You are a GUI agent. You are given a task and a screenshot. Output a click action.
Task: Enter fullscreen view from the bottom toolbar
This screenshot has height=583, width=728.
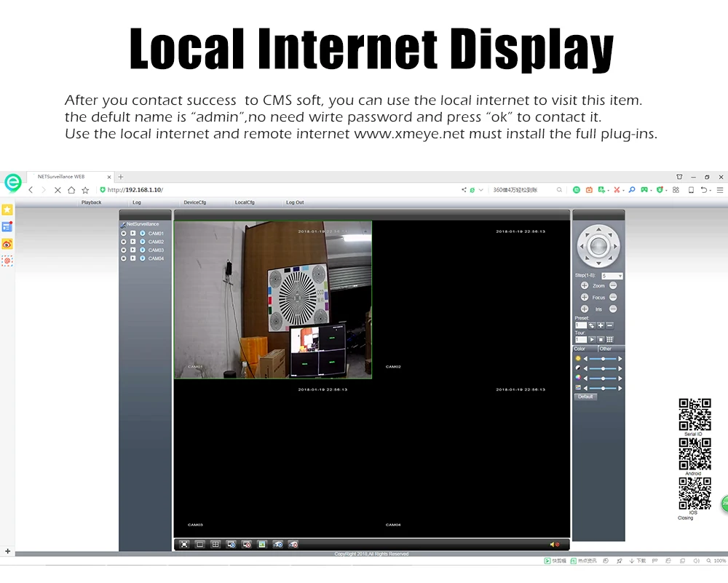click(x=184, y=544)
